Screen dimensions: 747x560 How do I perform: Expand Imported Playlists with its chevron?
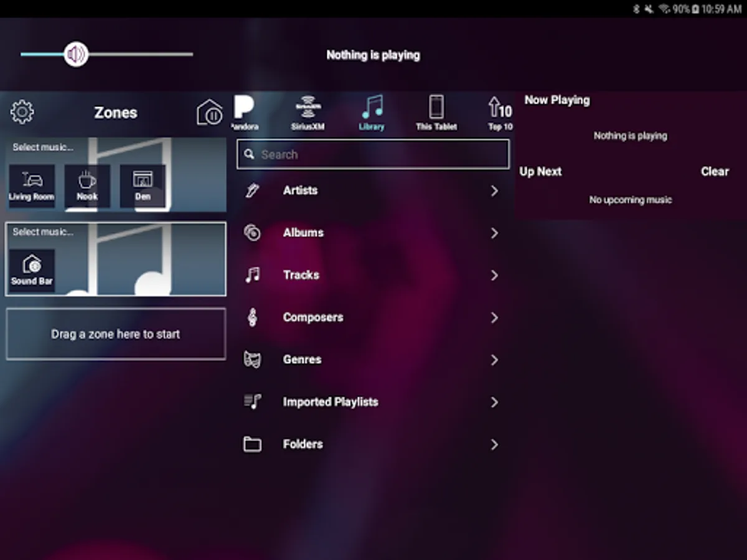pyautogui.click(x=494, y=403)
